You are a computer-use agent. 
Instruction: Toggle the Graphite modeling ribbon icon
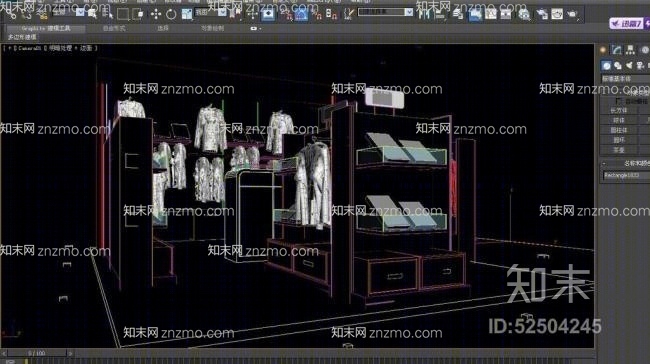(475, 15)
